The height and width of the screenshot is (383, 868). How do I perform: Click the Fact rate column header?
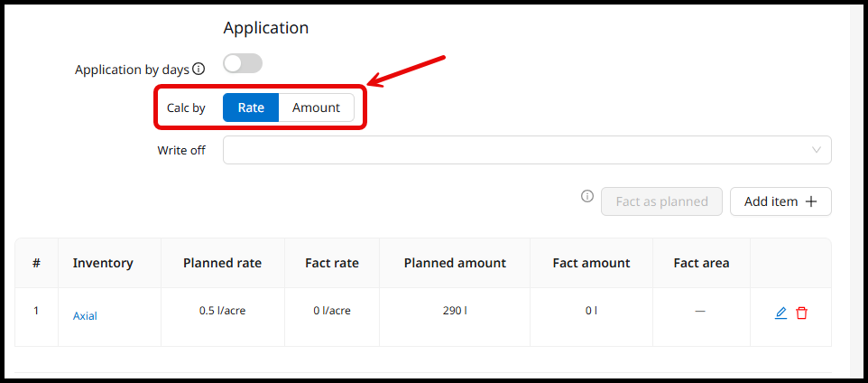pyautogui.click(x=332, y=263)
